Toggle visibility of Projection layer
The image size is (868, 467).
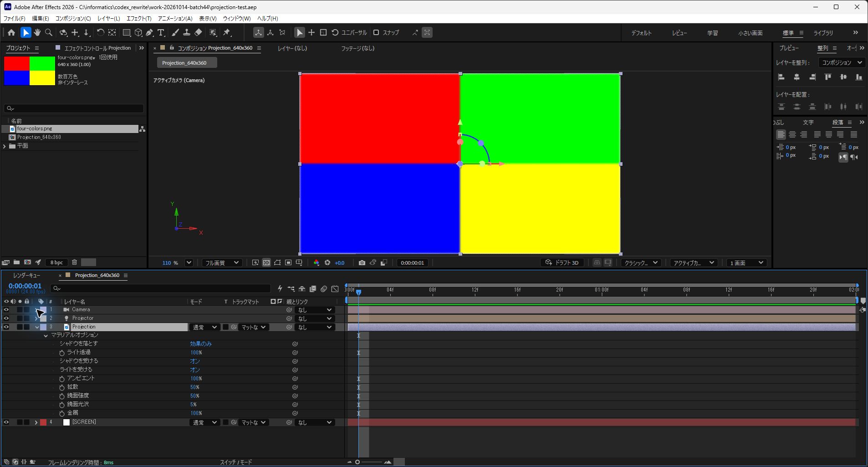[6, 327]
